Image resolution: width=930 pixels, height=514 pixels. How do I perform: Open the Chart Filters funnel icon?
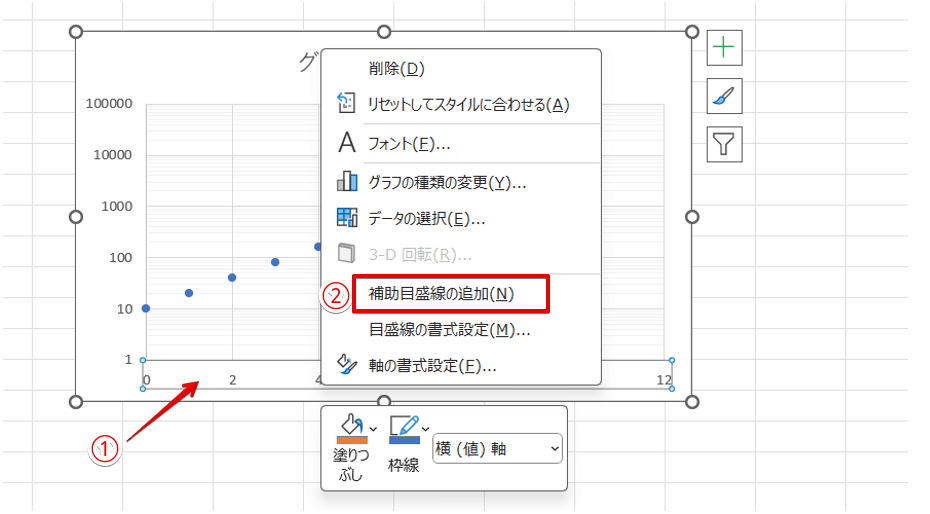pyautogui.click(x=724, y=144)
